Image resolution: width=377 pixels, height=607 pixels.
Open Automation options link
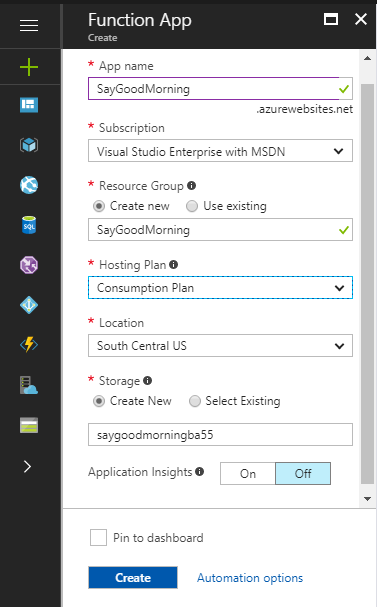[x=250, y=578]
